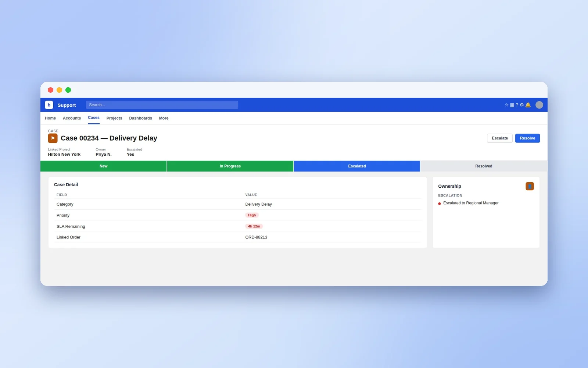The image size is (588, 368).
Task: Click the Ownership panel person icon
Action: [x=530, y=186]
